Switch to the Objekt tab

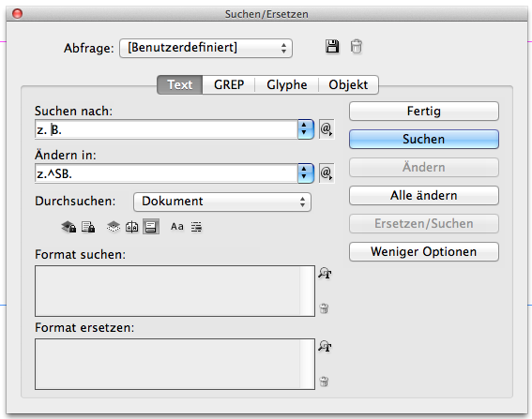coord(348,84)
